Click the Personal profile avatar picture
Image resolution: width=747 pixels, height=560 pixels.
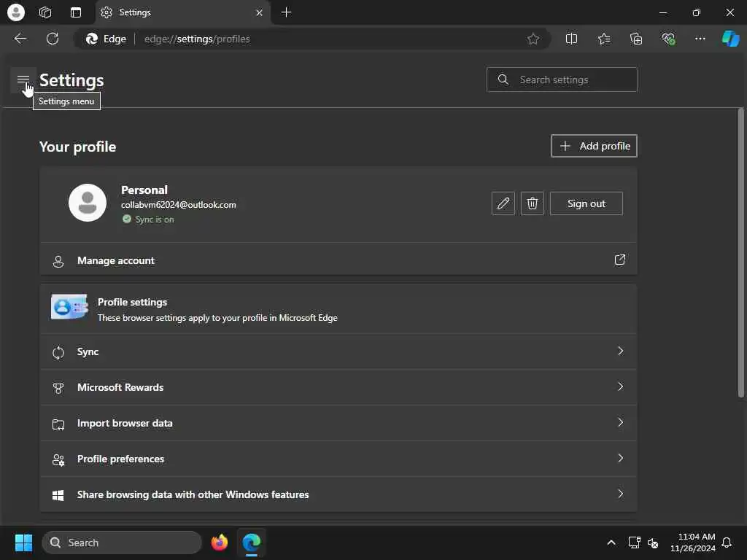[x=88, y=203]
